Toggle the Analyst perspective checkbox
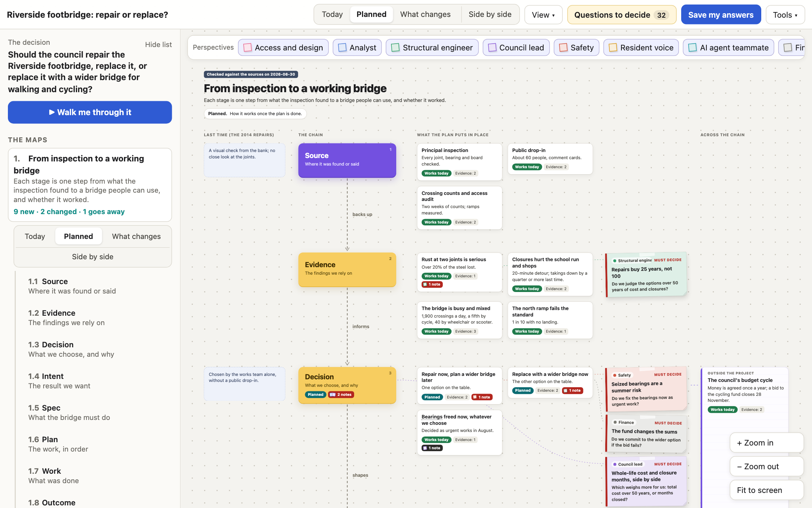This screenshot has height=508, width=812. (x=357, y=48)
